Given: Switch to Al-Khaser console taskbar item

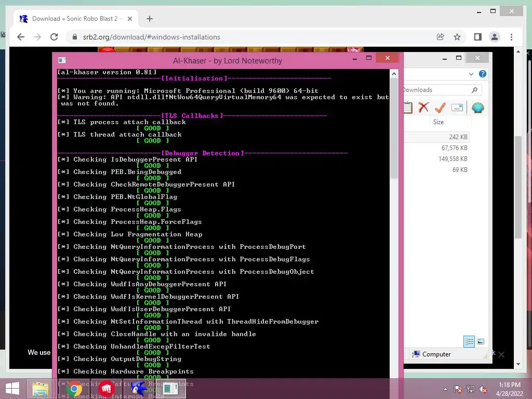Looking at the screenshot, I should pos(170,389).
